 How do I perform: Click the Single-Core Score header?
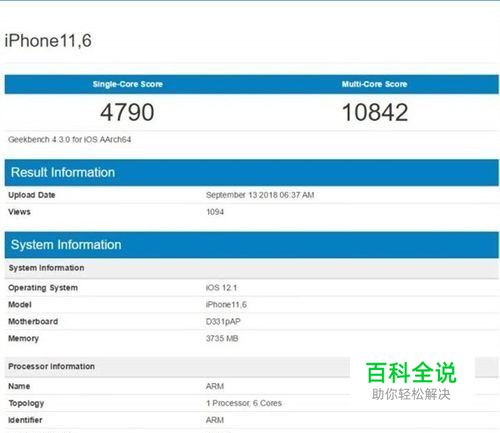[x=128, y=84]
